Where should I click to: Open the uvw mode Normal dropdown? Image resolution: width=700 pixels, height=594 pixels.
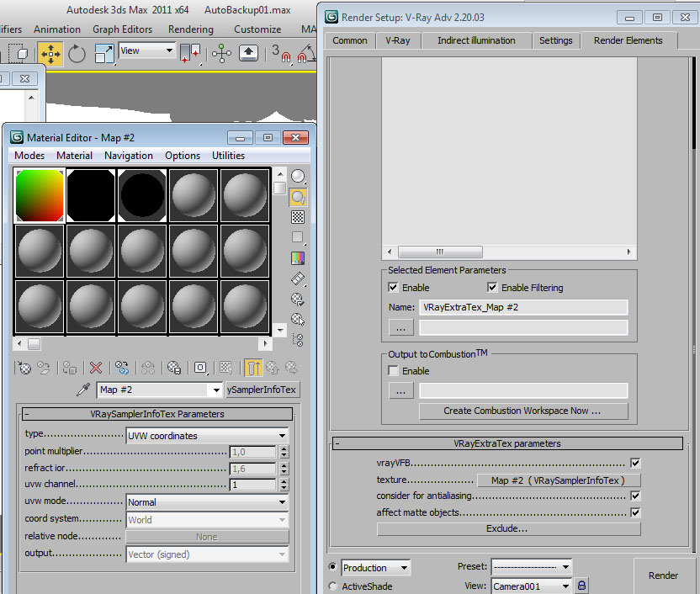pos(208,502)
